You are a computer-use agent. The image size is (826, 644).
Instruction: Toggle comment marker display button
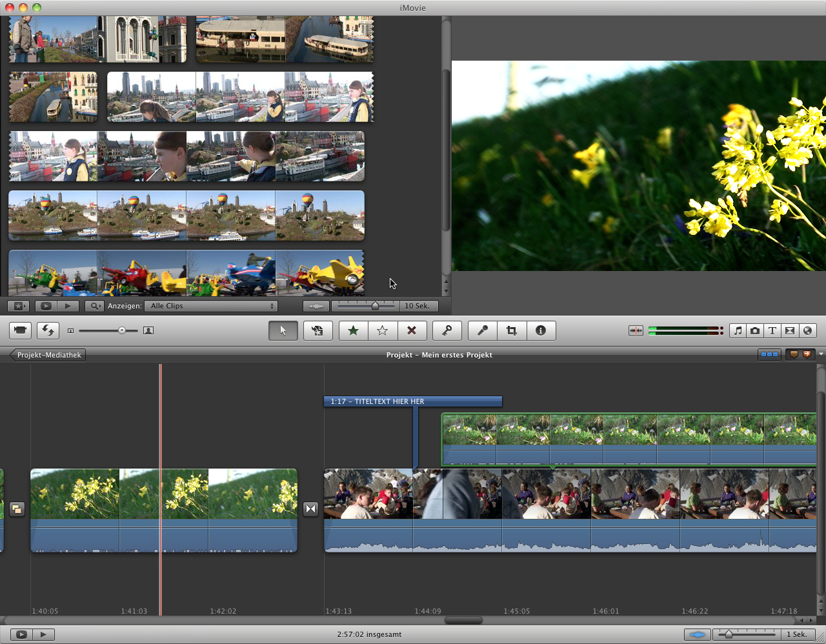[x=794, y=354]
